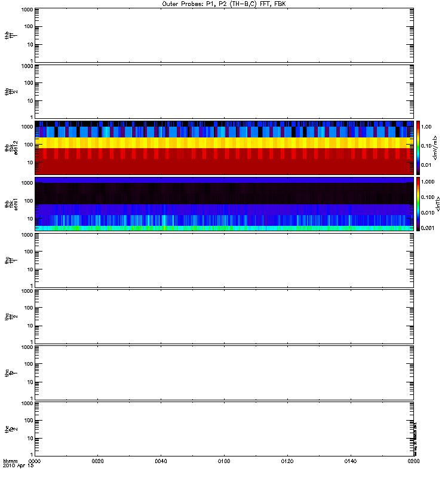Click the empty thc ffp 1 plot panel
Screen dimensions: 448x478
click(224, 372)
